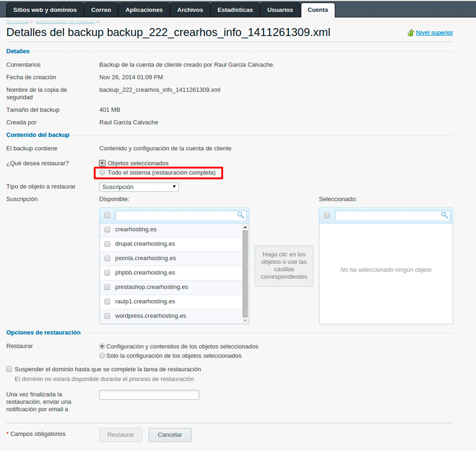Enable 'Suspender el dominio' checkbox
476x451 pixels.
tap(9, 370)
